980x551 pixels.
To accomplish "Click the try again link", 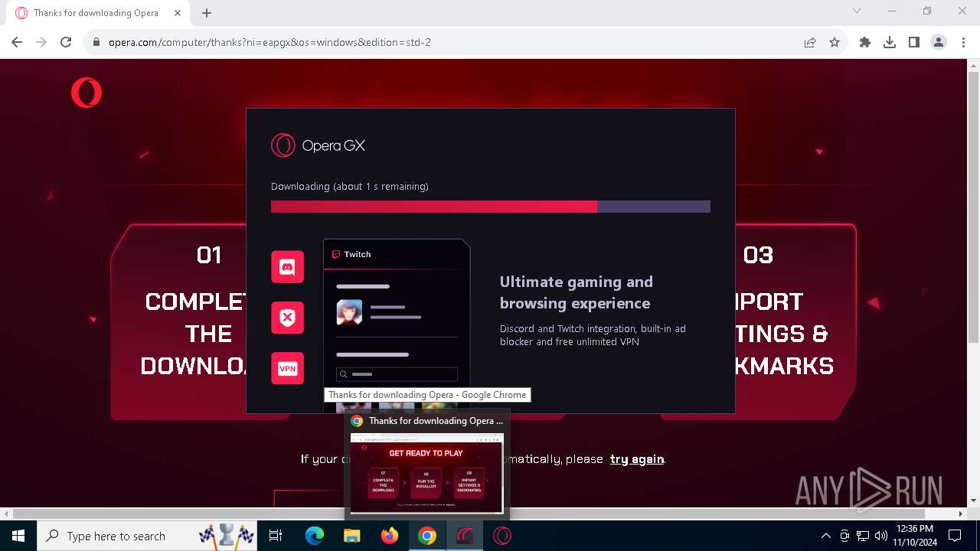I will tap(636, 459).
